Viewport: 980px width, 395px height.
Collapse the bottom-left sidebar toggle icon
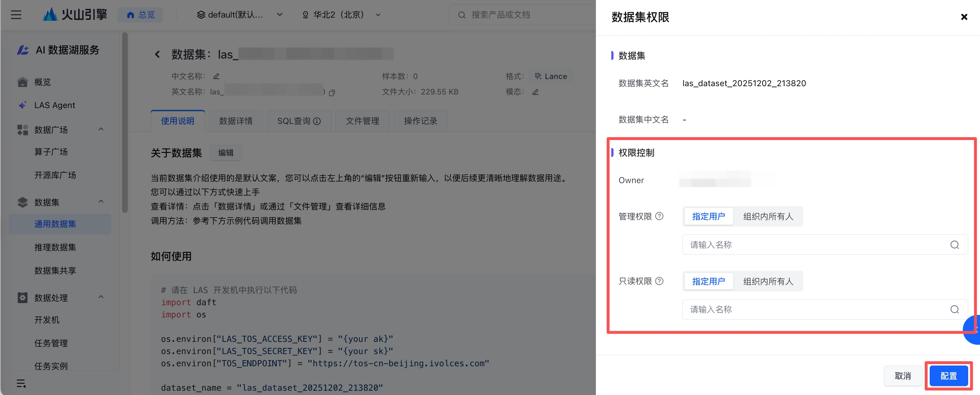coord(21,383)
